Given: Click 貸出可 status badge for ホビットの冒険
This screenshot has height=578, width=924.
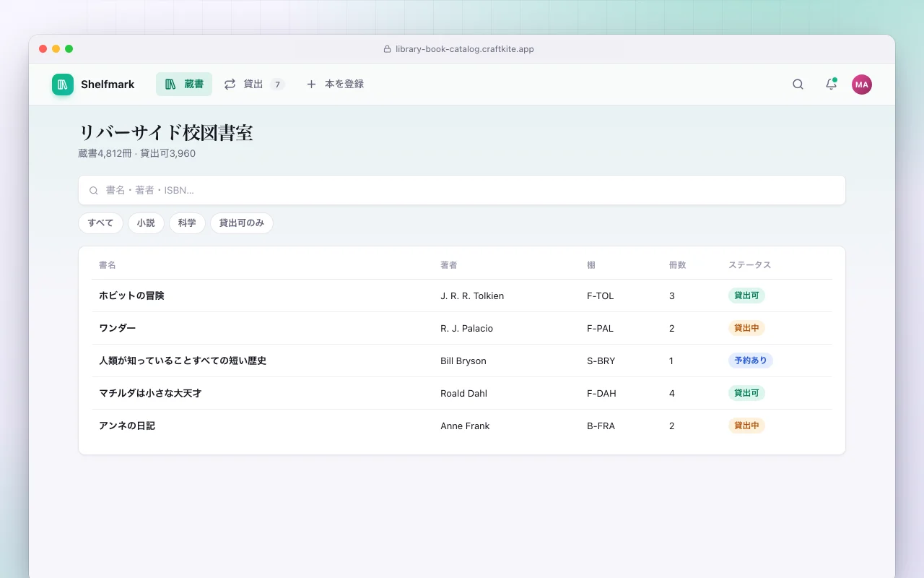Looking at the screenshot, I should coord(746,296).
